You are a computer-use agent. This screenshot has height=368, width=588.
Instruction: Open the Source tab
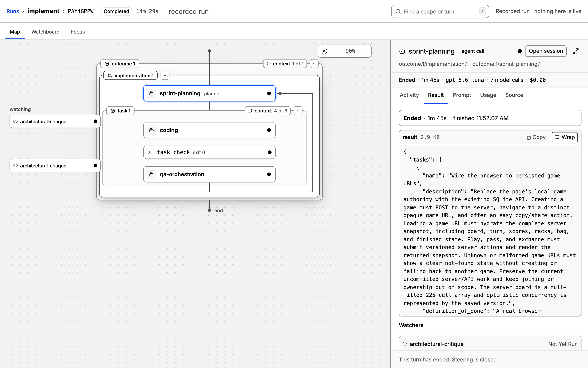click(x=514, y=95)
